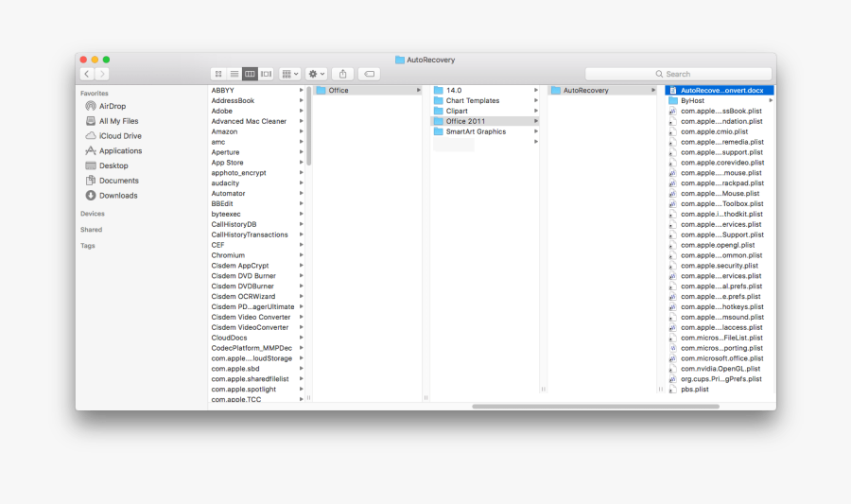Expand the BBEdit folder arrow

[x=302, y=203]
